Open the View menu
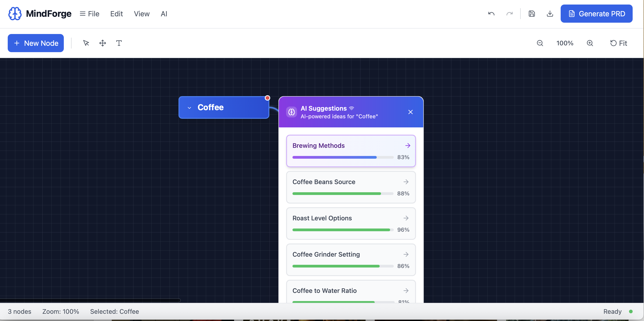The height and width of the screenshot is (321, 644). click(141, 14)
